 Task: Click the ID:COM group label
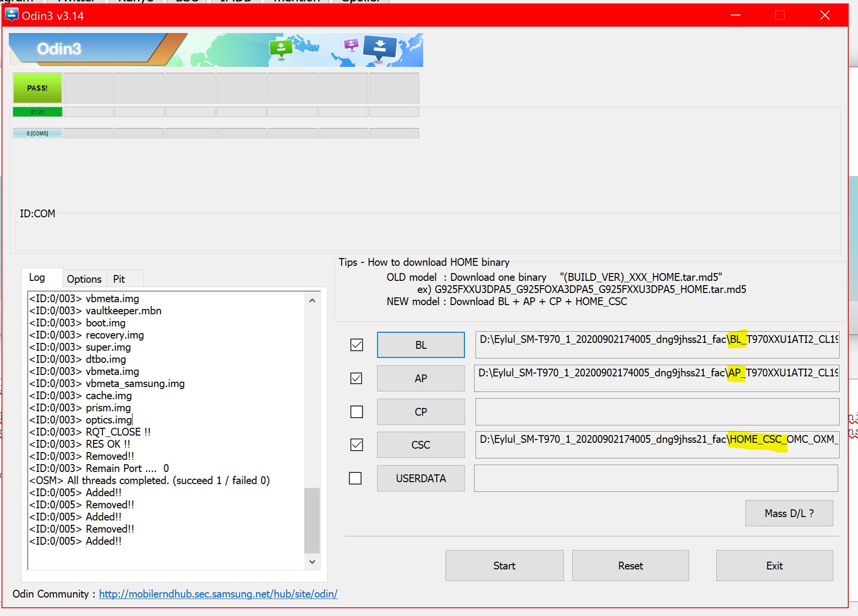[37, 213]
